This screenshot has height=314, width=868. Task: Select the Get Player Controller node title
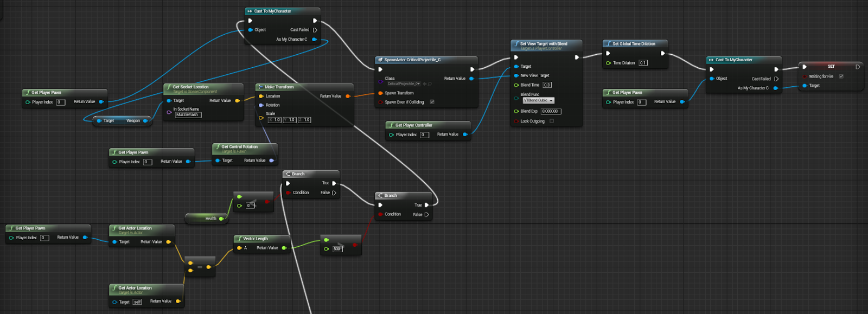coord(413,125)
